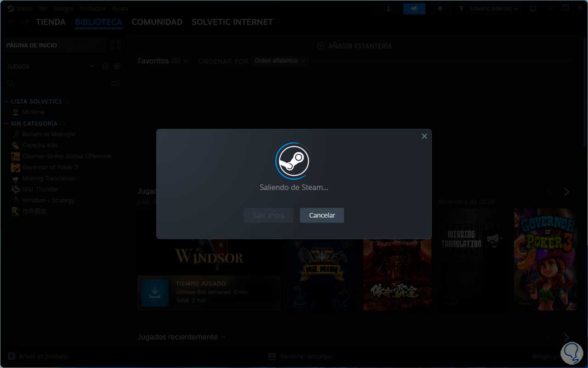Screen dimensions: 588x368
Task: Click the Salir ahora button
Action: coord(269,215)
